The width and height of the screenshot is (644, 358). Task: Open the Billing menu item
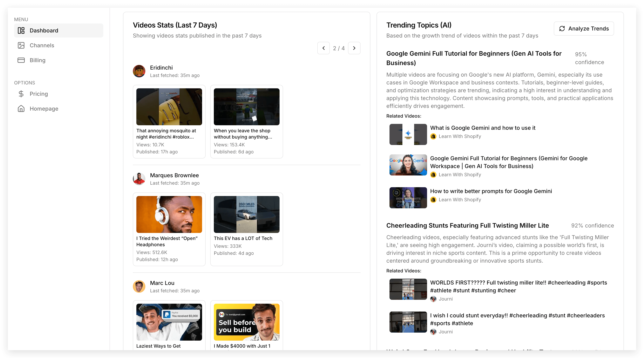38,60
